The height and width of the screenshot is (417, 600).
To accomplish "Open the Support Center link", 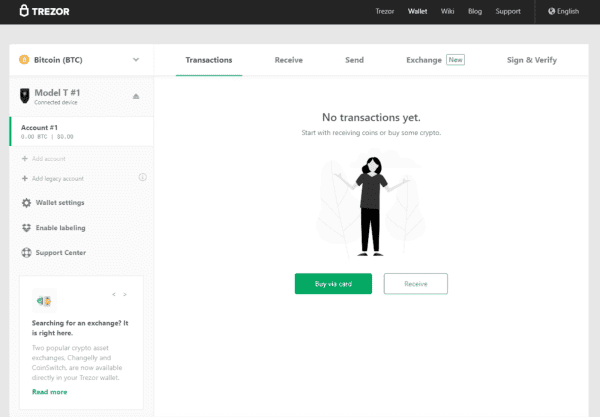I will click(60, 252).
